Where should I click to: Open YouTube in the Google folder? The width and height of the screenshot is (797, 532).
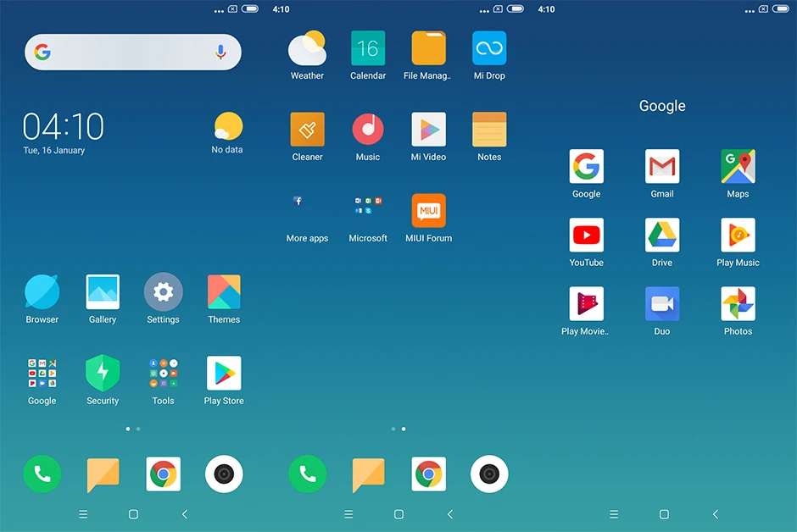point(586,235)
